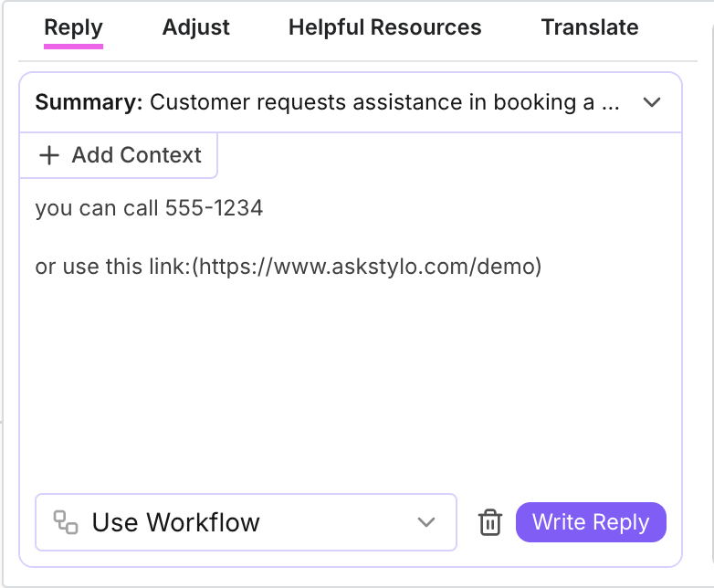Image resolution: width=714 pixels, height=588 pixels.
Task: Delete the draft with the trash icon
Action: (490, 522)
